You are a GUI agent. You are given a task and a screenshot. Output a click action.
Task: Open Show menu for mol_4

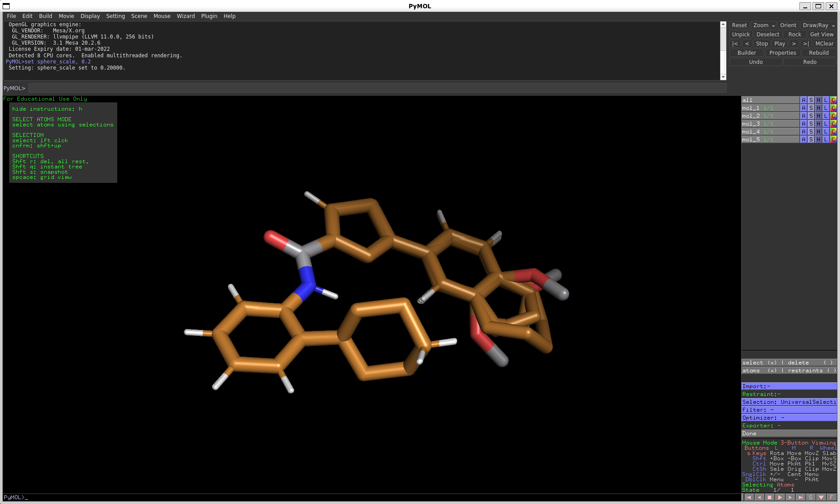click(811, 132)
